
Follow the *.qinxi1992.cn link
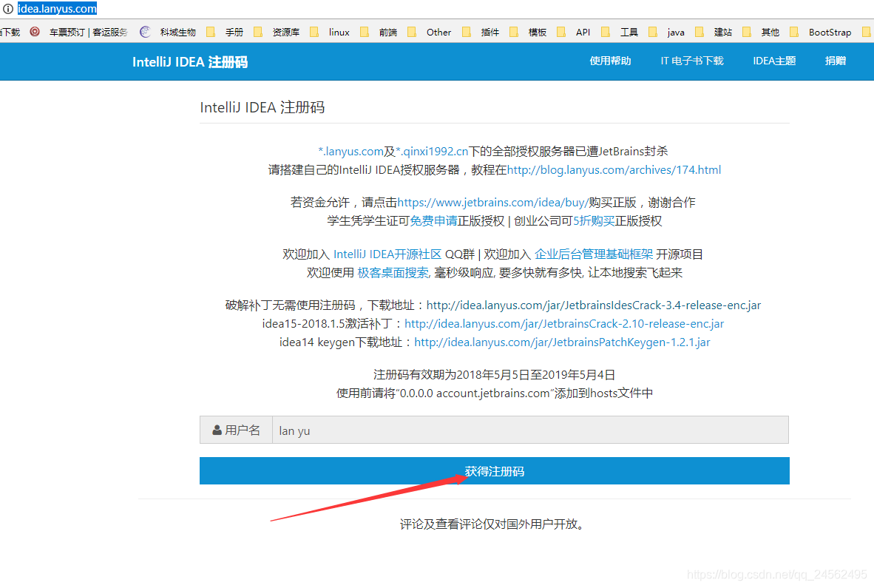pos(432,152)
